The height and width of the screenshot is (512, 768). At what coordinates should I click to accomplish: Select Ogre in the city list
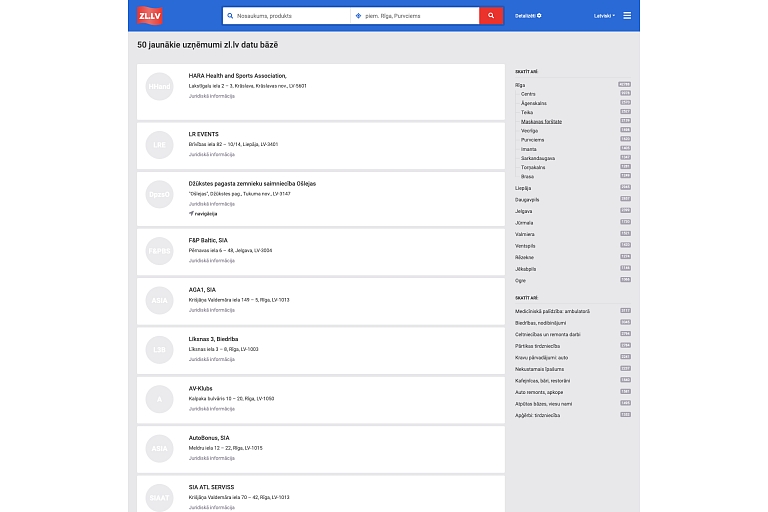tap(520, 281)
